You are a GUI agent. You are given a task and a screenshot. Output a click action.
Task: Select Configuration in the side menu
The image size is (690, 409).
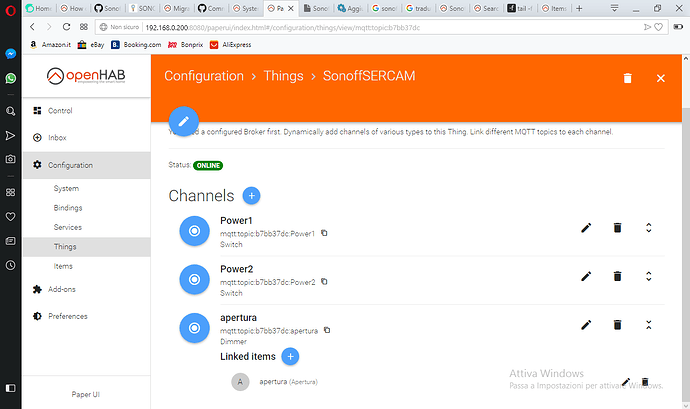[x=86, y=165]
